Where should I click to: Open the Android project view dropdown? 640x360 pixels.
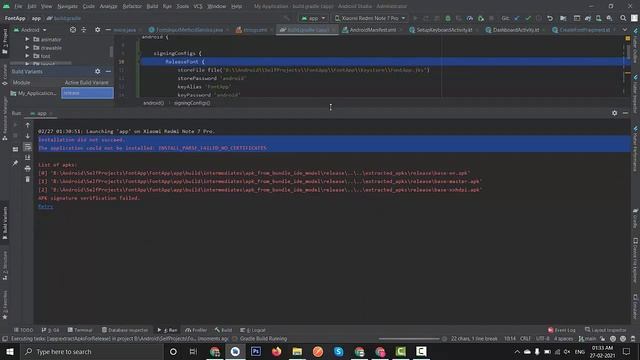pyautogui.click(x=31, y=30)
